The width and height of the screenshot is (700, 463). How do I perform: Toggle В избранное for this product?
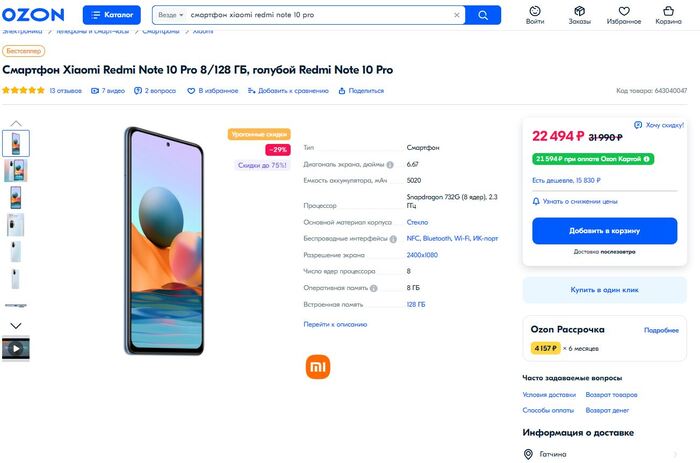(214, 90)
